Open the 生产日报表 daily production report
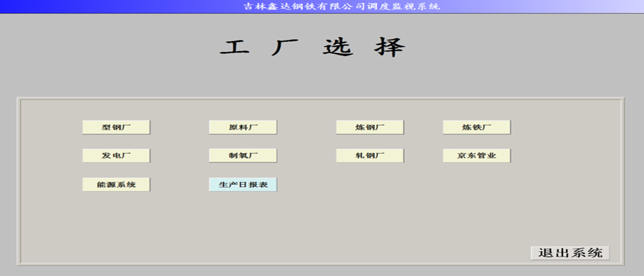Image resolution: width=644 pixels, height=276 pixels. pyautogui.click(x=243, y=185)
